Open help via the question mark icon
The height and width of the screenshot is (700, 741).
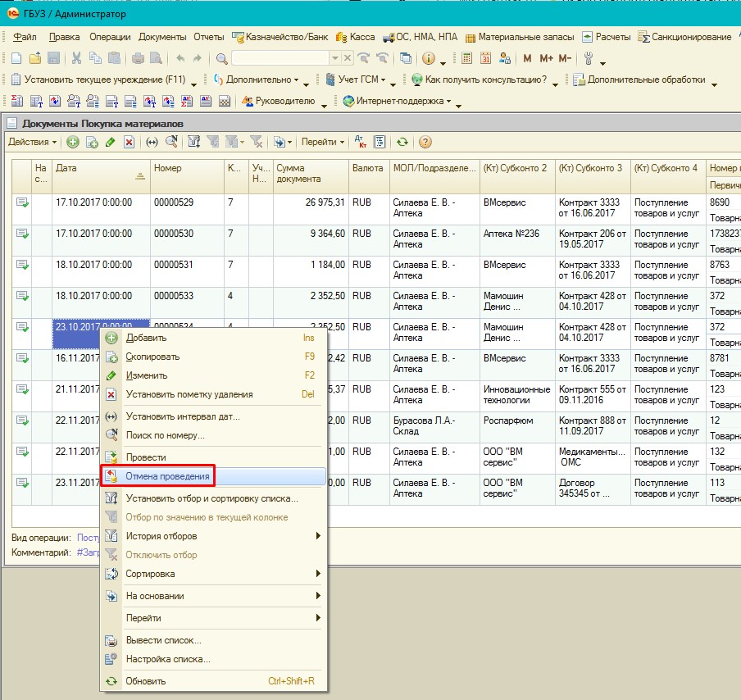[425, 142]
